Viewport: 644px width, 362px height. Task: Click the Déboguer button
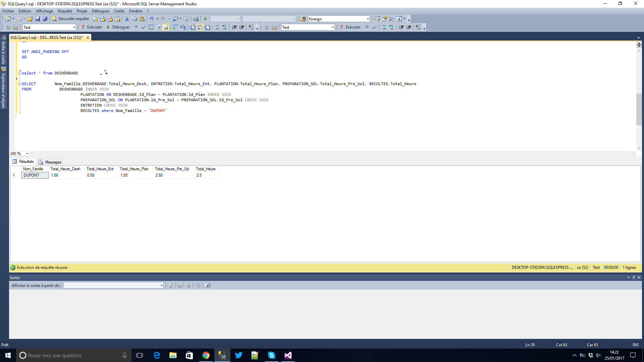(118, 27)
